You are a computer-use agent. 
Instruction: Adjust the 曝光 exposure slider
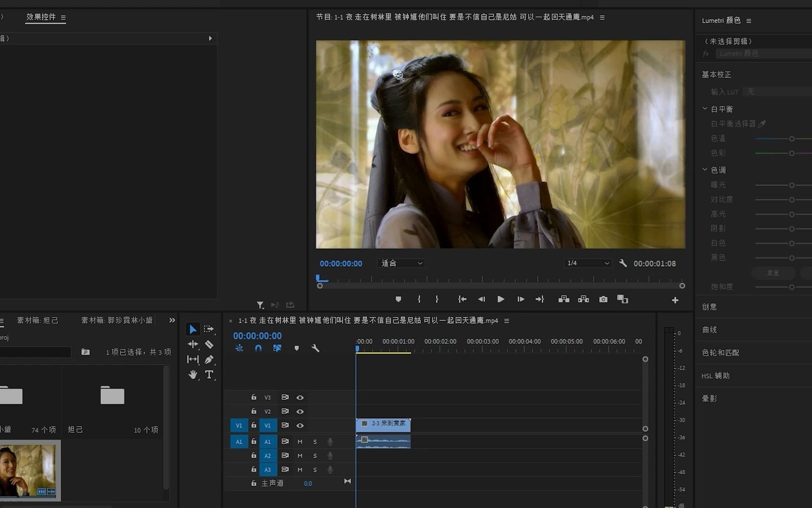tap(792, 185)
